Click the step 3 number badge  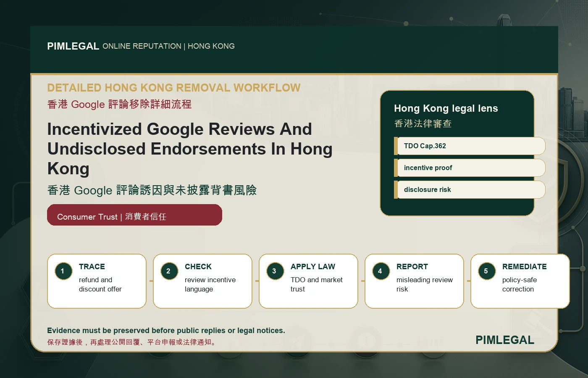point(275,271)
